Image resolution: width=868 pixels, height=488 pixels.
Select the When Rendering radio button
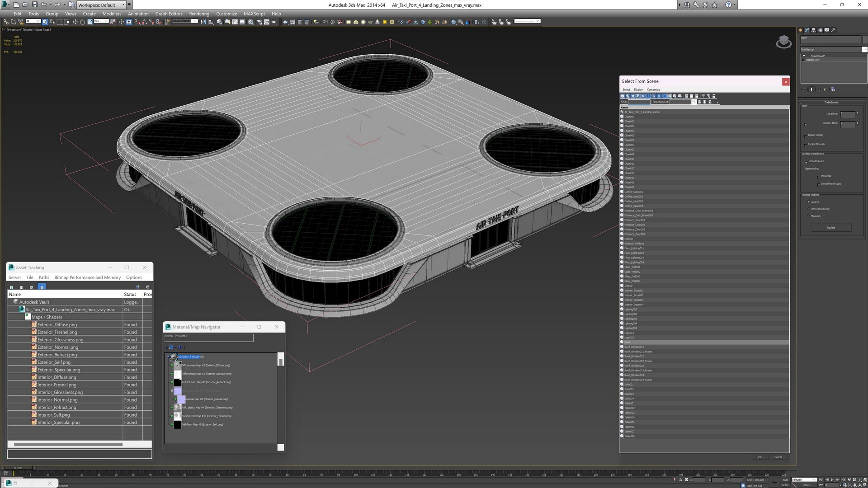(809, 209)
